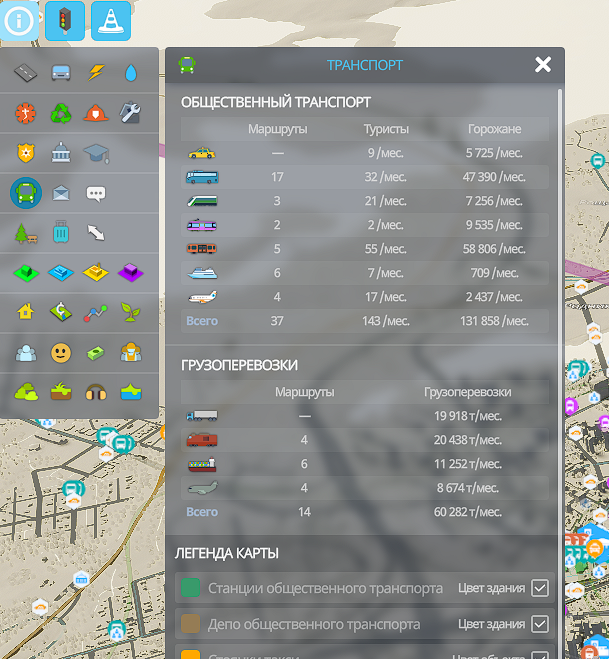609x659 pixels.
Task: Toggle checkbox for Депо общественного транспорта
Action: pos(540,624)
